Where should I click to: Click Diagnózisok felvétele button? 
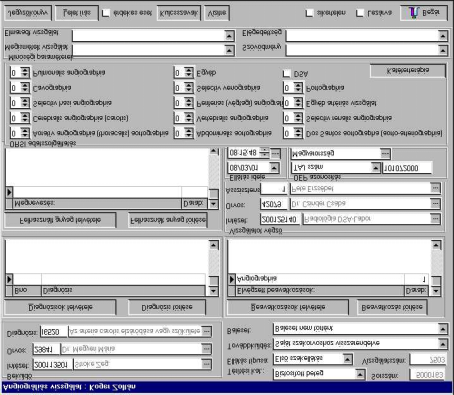[60, 307]
